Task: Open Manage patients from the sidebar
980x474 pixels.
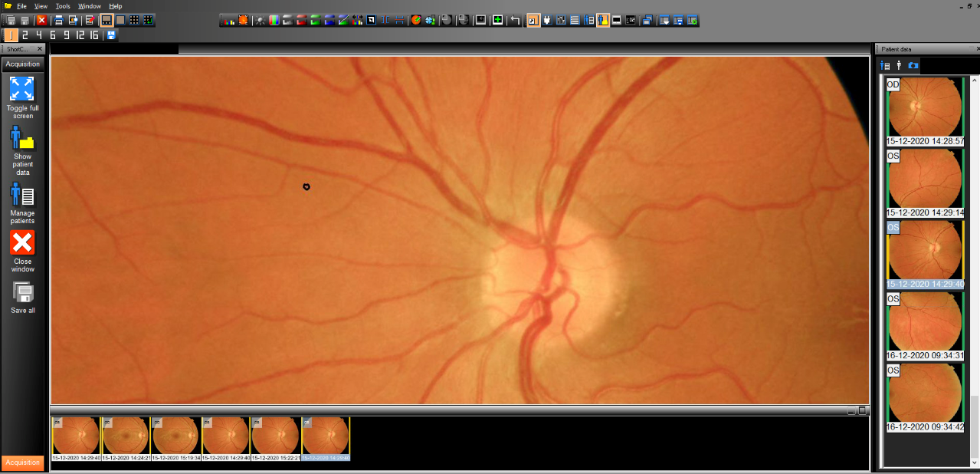Action: click(x=22, y=195)
